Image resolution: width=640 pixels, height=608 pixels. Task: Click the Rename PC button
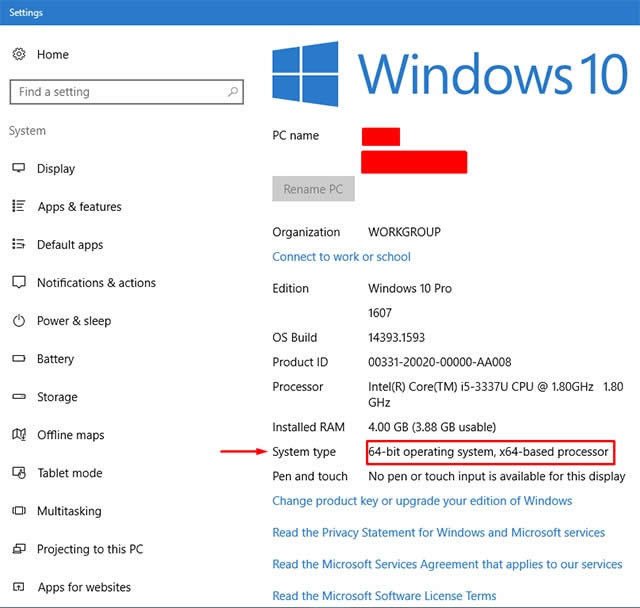point(313,189)
